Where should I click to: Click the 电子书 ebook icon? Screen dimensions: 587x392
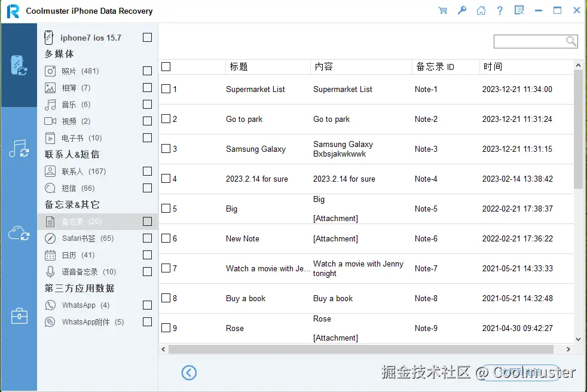(x=50, y=138)
